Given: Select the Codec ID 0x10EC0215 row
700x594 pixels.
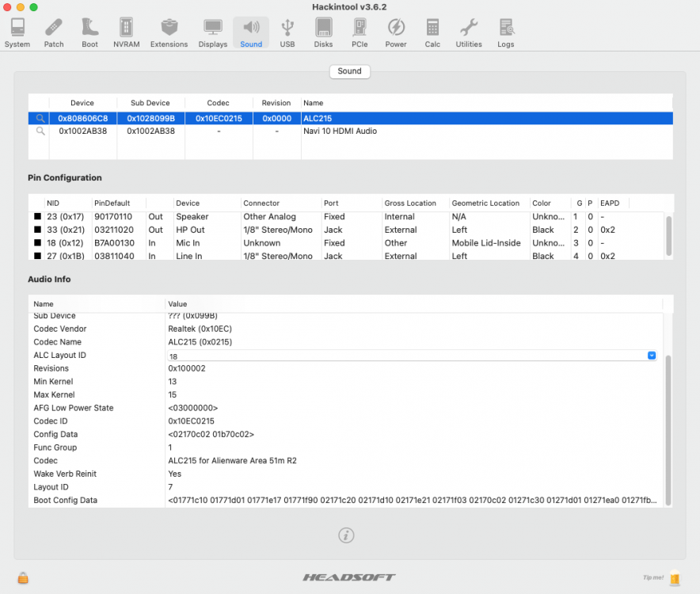Looking at the screenshot, I should pyautogui.click(x=346, y=421).
